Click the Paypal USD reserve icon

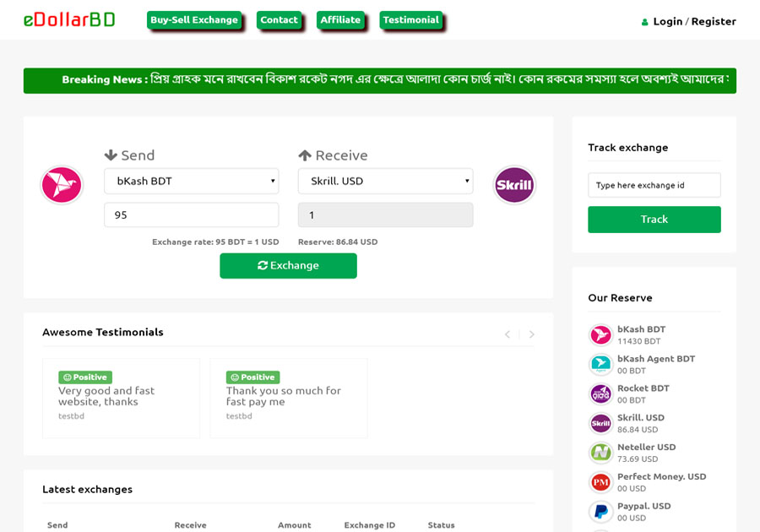(x=600, y=512)
